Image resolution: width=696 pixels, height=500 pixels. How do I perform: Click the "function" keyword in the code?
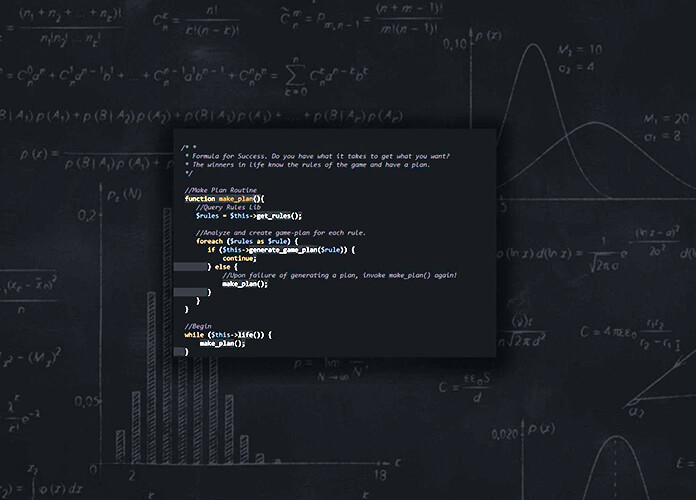[x=200, y=199]
